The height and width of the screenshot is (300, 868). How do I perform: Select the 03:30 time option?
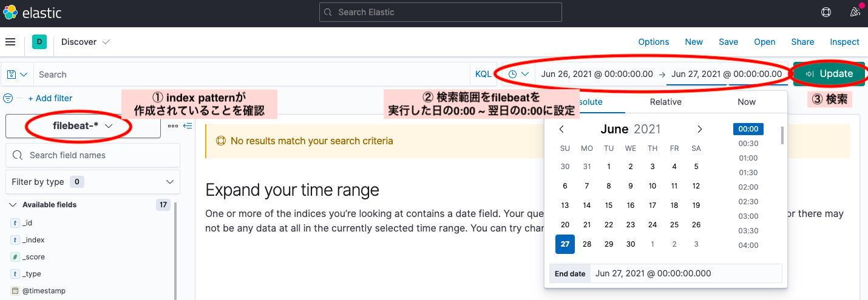[x=748, y=231]
